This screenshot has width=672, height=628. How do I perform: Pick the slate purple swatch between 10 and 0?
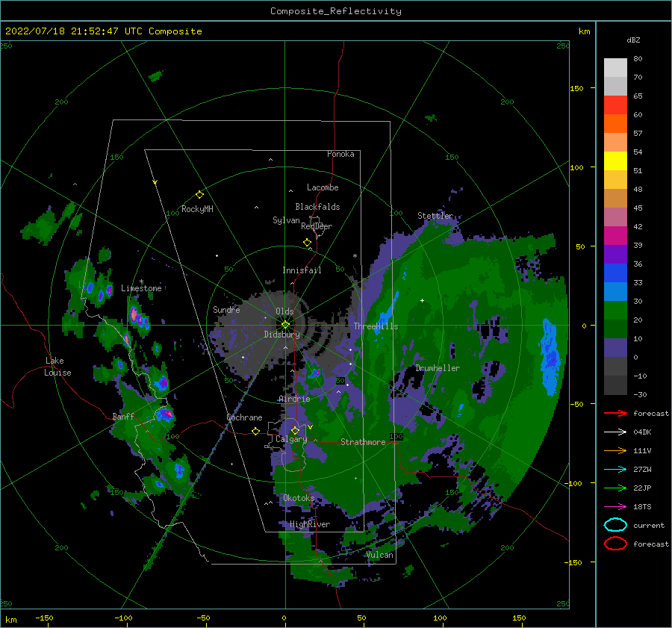[615, 348]
